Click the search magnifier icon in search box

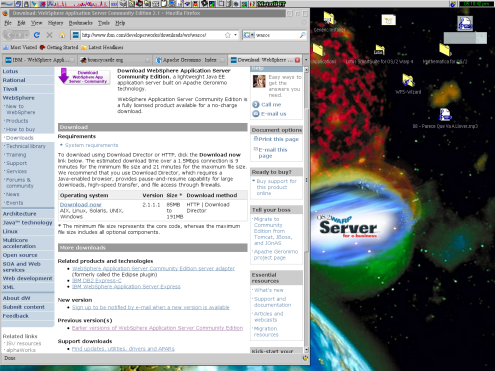(302, 35)
